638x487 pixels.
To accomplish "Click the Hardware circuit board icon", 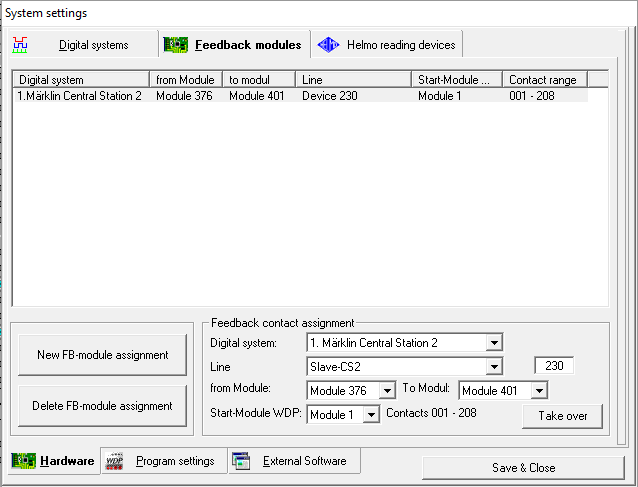I will click(24, 461).
